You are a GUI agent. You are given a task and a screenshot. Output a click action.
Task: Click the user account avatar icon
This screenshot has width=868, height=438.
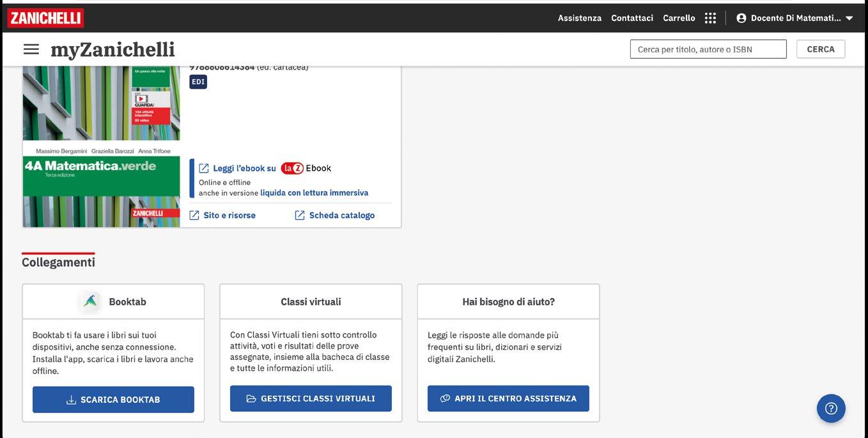tap(741, 18)
